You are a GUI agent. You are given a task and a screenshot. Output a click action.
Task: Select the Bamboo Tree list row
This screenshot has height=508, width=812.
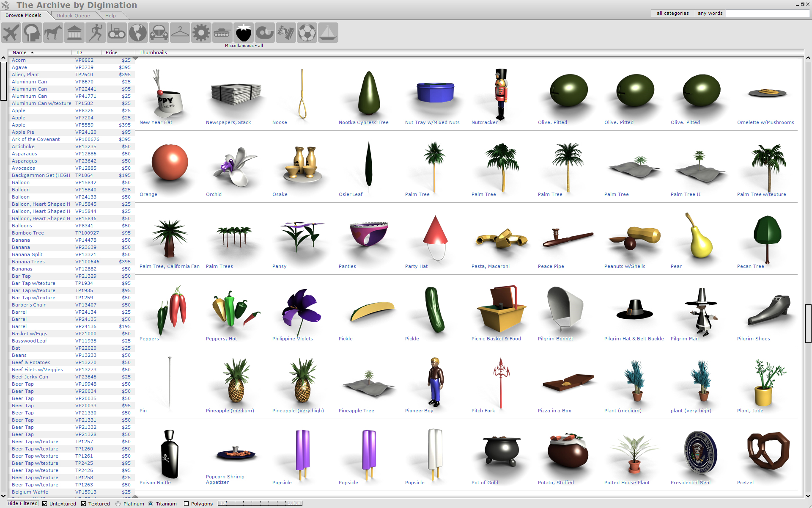coord(71,233)
